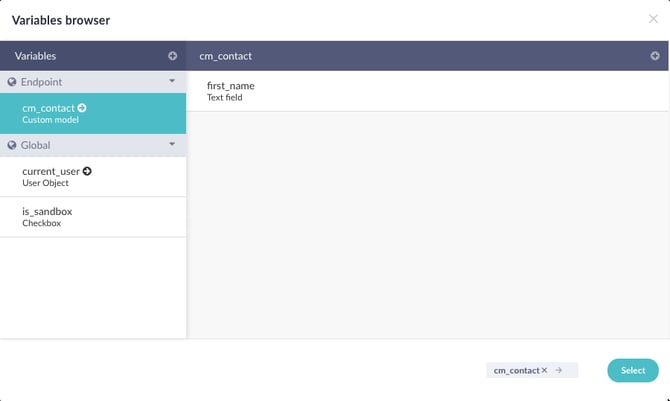670x401 pixels.
Task: Remove the cm_contact tag using its x
Action: (544, 370)
